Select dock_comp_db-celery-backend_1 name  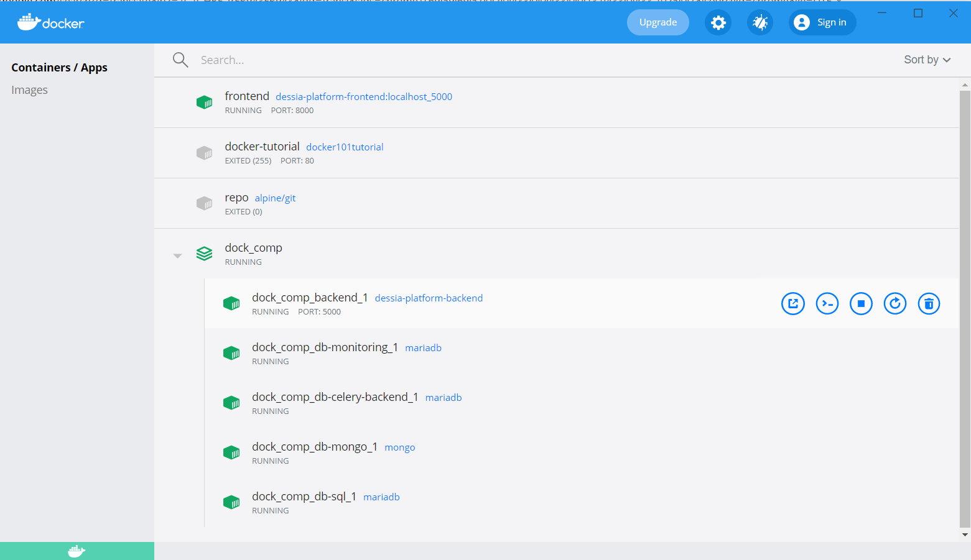(335, 397)
